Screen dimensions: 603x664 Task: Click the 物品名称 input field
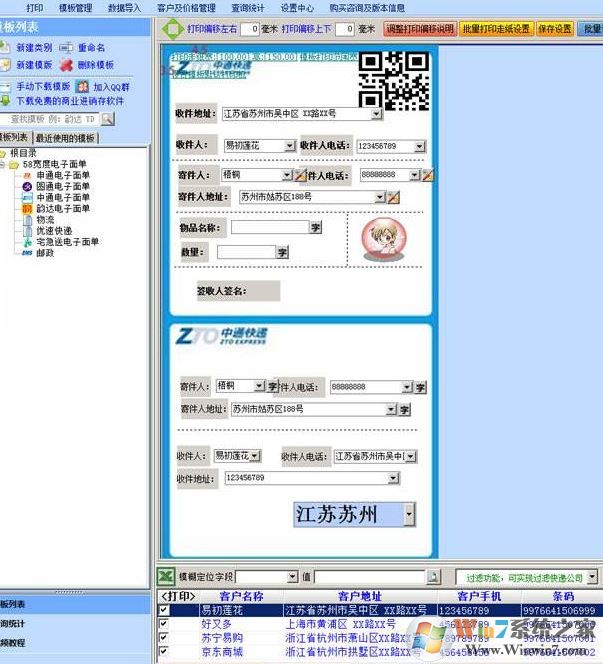(270, 227)
